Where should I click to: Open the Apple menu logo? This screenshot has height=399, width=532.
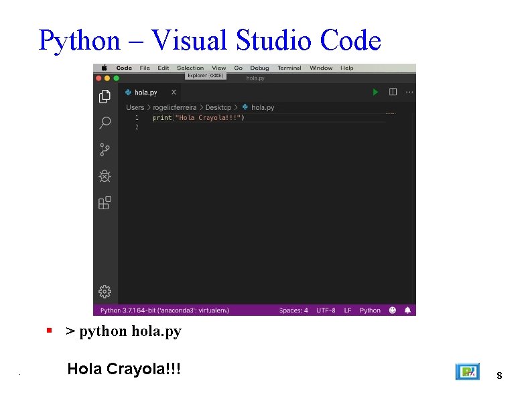(104, 68)
